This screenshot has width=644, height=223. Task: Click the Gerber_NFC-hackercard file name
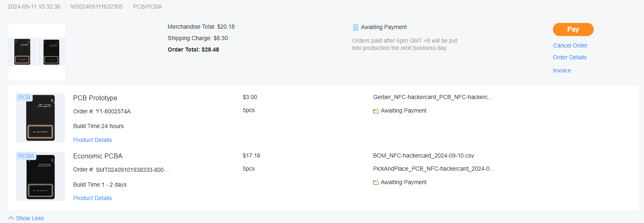(433, 97)
